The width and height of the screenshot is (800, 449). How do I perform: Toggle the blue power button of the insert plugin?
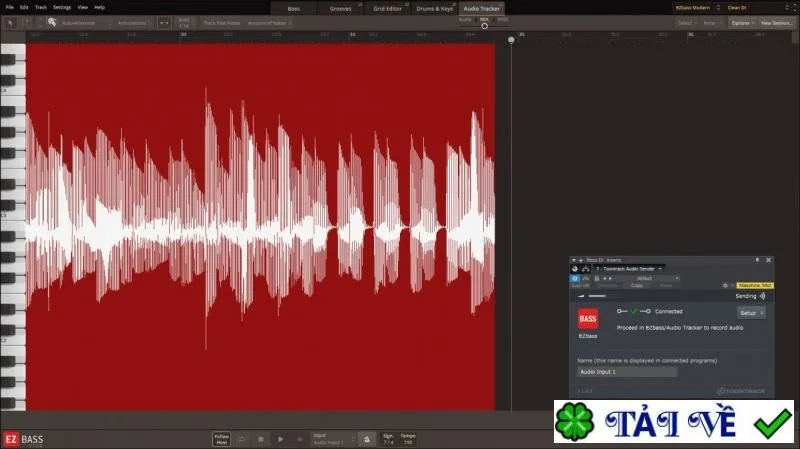click(575, 279)
